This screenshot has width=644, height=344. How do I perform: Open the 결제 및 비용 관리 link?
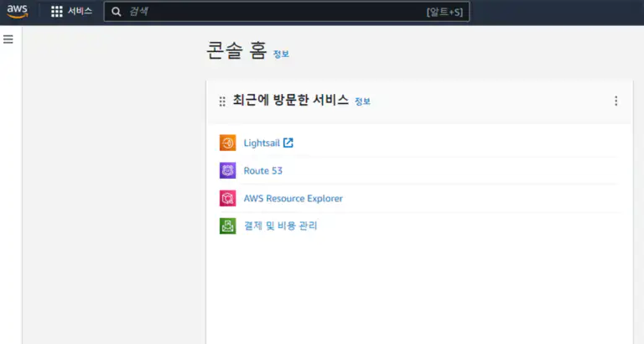click(x=281, y=226)
